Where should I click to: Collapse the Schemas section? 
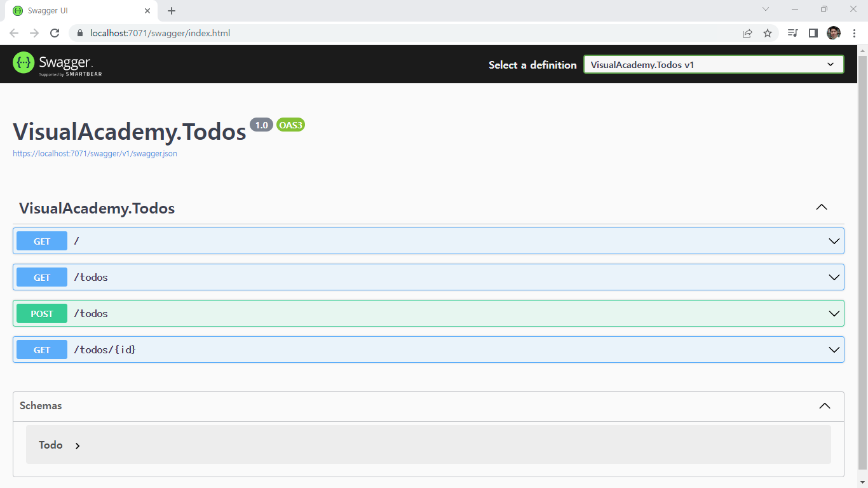click(x=825, y=406)
